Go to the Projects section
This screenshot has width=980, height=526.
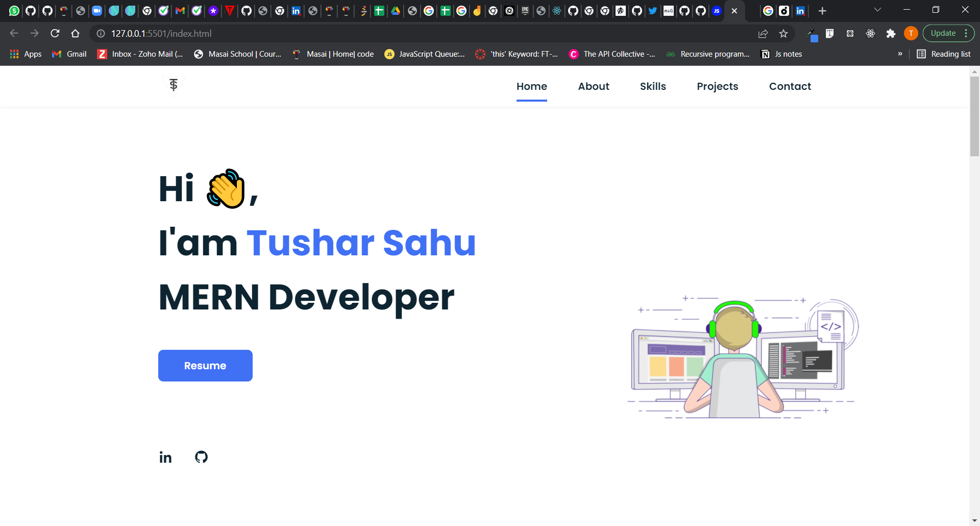pyautogui.click(x=717, y=86)
